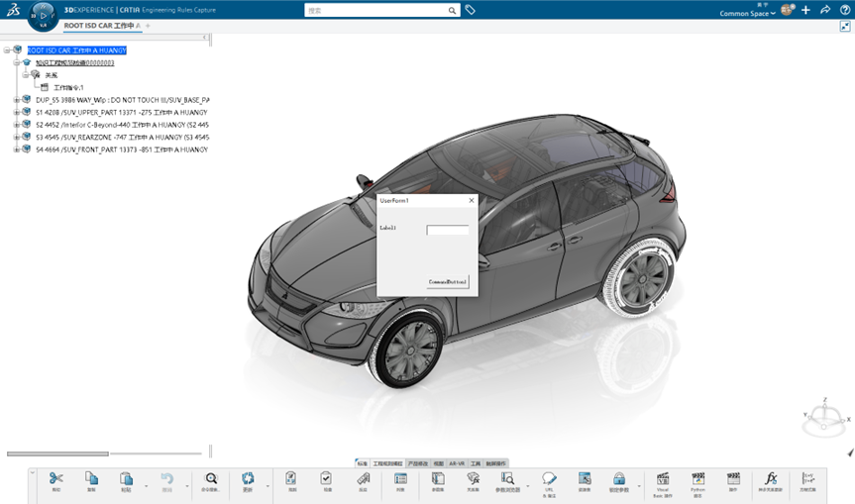Select the ROOT ISD CAR document tab

click(102, 26)
